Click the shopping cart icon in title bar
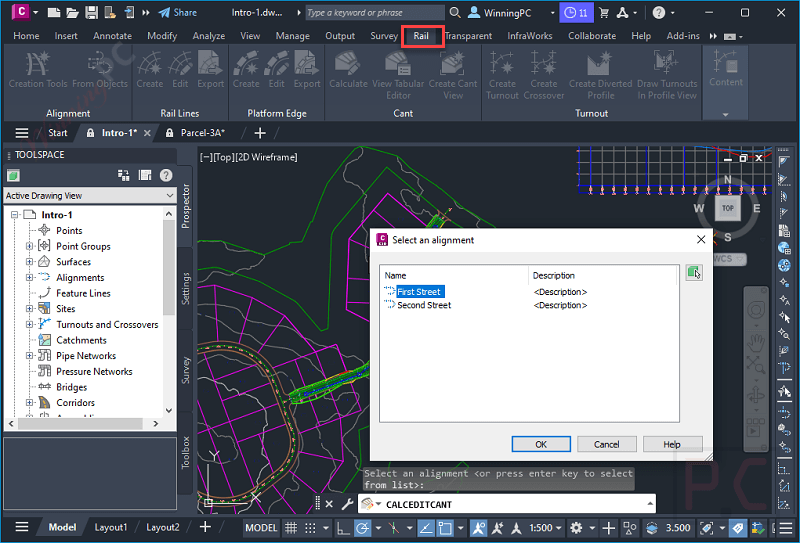Image resolution: width=800 pixels, height=543 pixels. (x=604, y=13)
